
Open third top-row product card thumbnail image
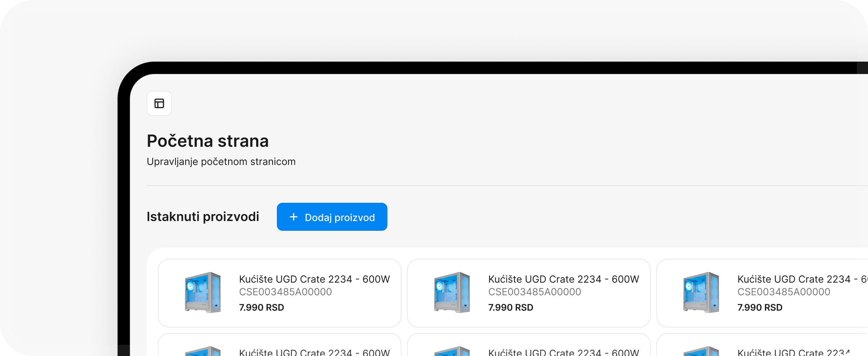pos(701,293)
